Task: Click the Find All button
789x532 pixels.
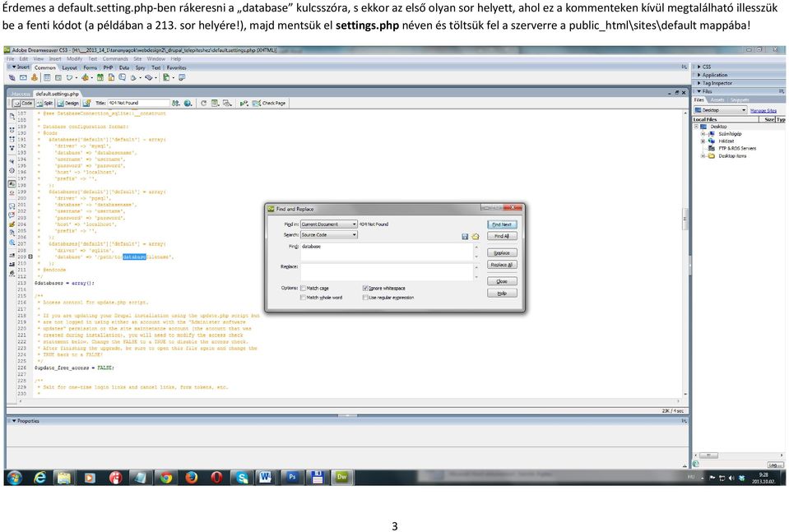Action: coord(502,236)
